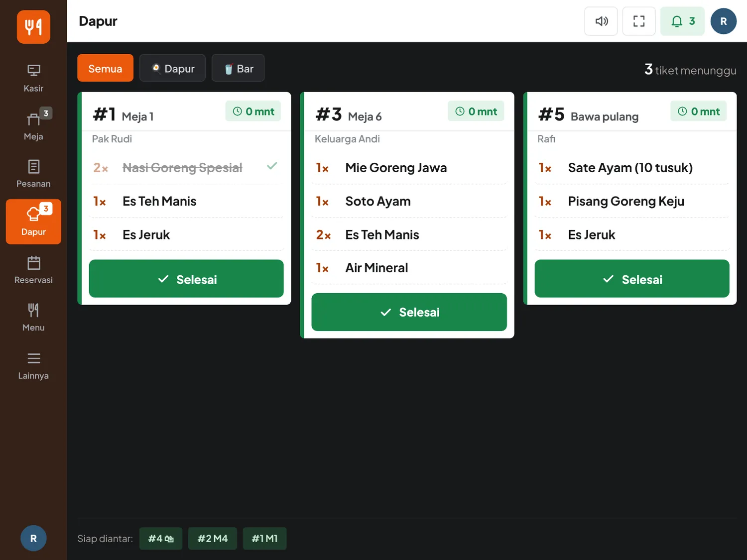Screen dimensions: 747x560
Task: Click the 3 tiket menunggu counter
Action: (x=690, y=70)
